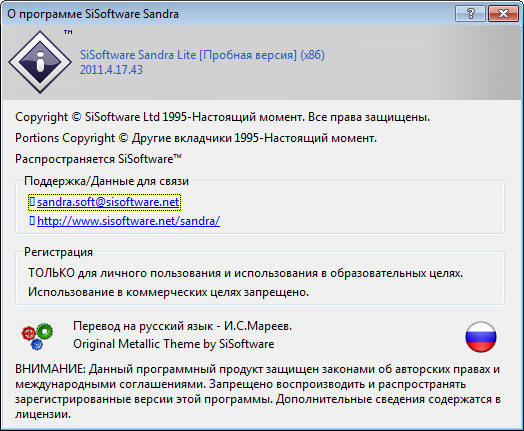Click the Original Metallic Theme credit text
Viewport: 524px width, 431px height.
pos(174,344)
